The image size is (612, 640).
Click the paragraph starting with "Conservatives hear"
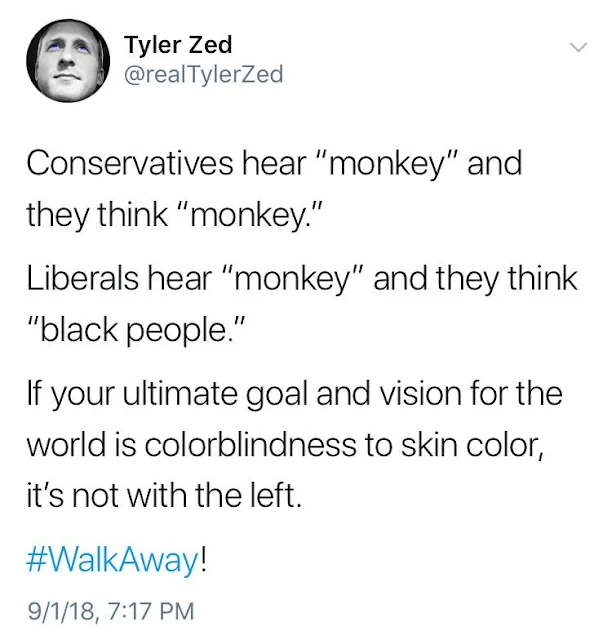(274, 189)
